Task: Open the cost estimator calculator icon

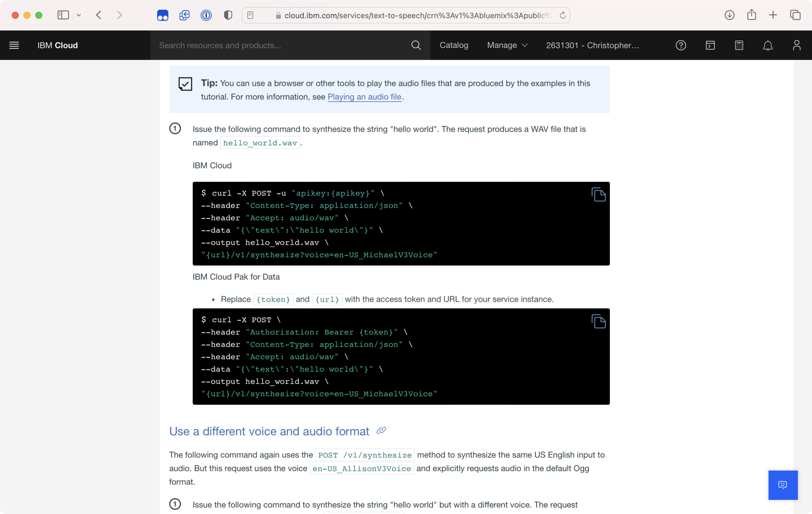Action: (x=739, y=45)
